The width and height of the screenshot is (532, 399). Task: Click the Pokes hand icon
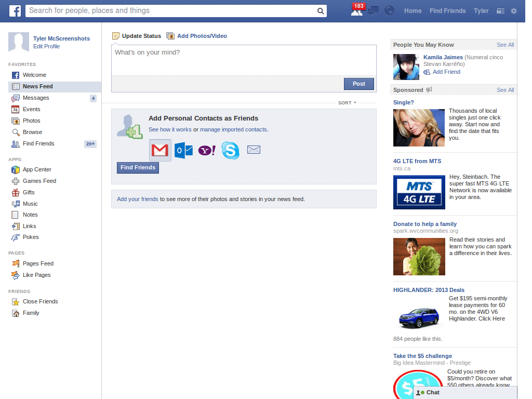(16, 237)
